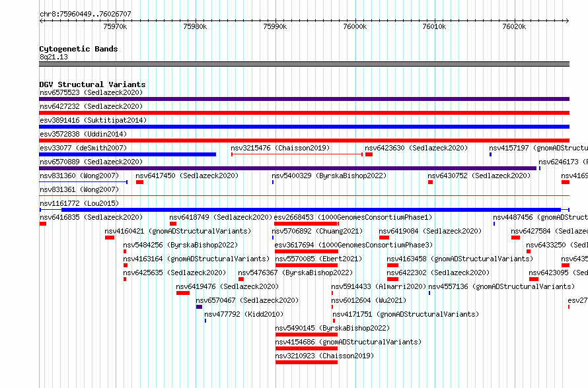Image resolution: width=588 pixels, height=388 pixels.
Task: Click the purple block under nsv6570467
Action: pyautogui.click(x=199, y=307)
